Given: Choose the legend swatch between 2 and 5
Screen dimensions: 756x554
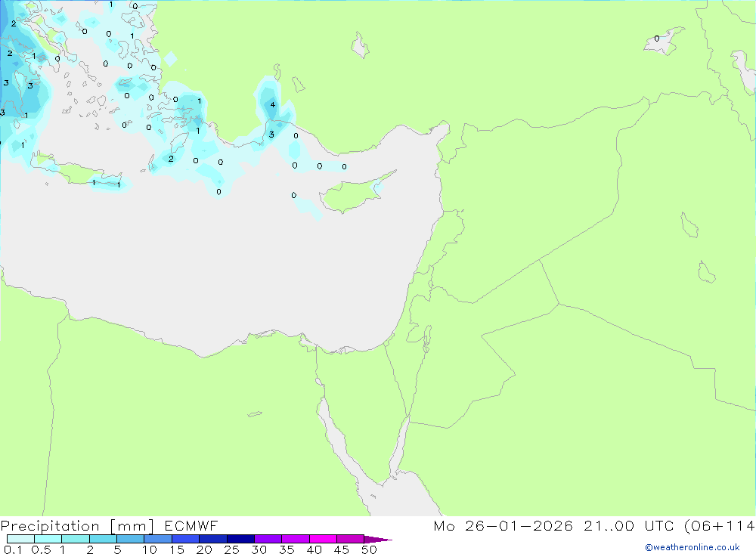Looking at the screenshot, I should [103, 539].
